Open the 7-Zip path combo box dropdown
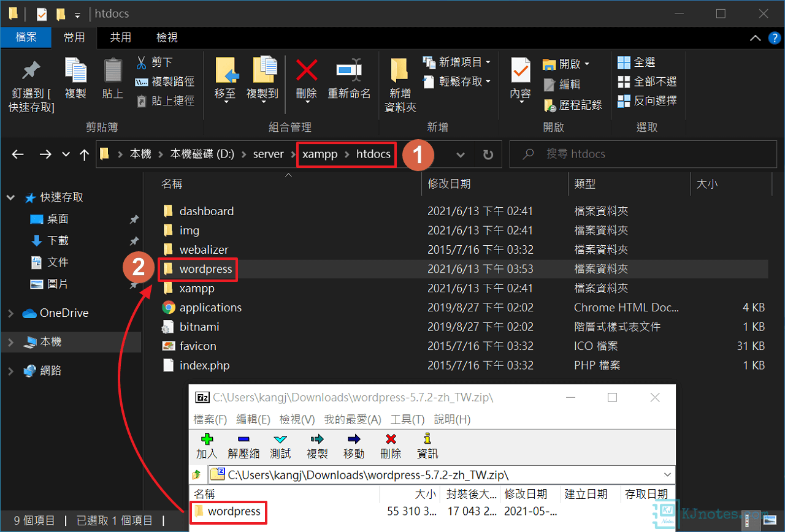This screenshot has height=532, width=785. point(667,474)
